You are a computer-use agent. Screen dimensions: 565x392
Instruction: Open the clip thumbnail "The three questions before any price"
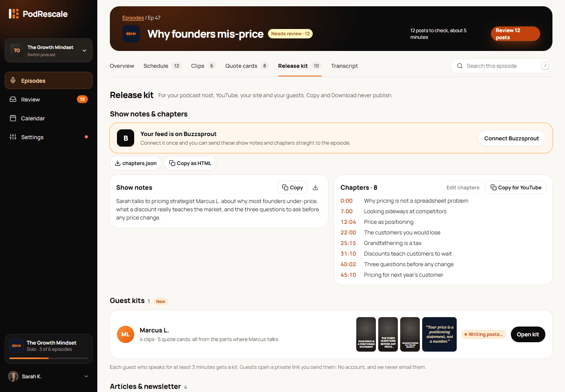388,334
